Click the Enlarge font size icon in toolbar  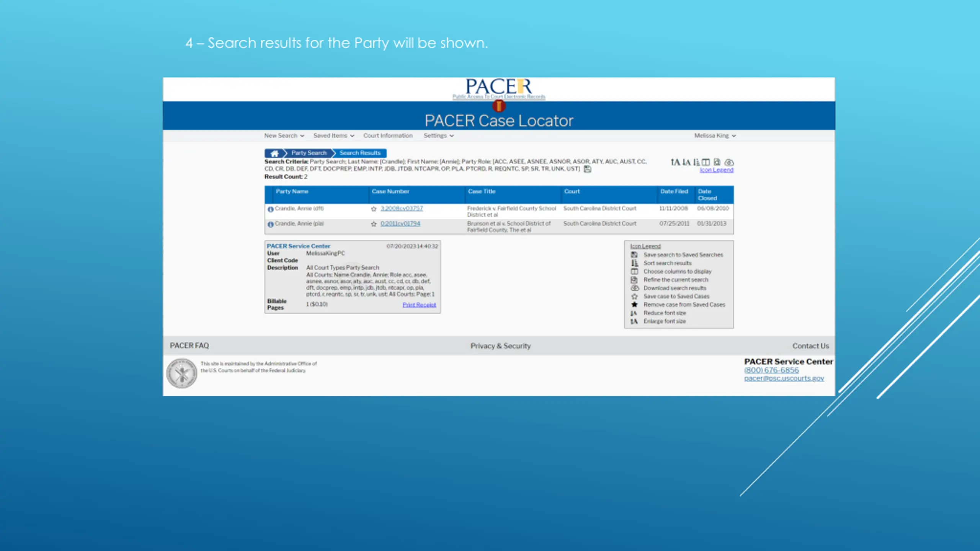tap(675, 162)
